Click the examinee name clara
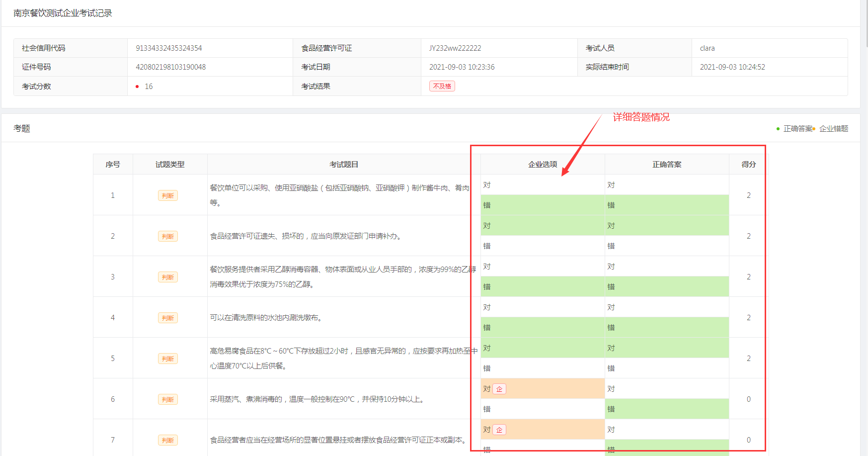The image size is (868, 456). pyautogui.click(x=707, y=48)
